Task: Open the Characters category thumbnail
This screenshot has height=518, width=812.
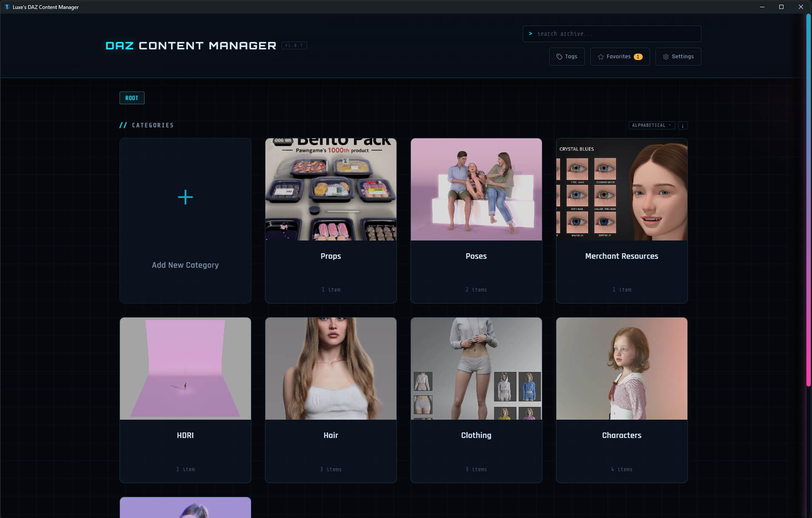Action: 621,369
